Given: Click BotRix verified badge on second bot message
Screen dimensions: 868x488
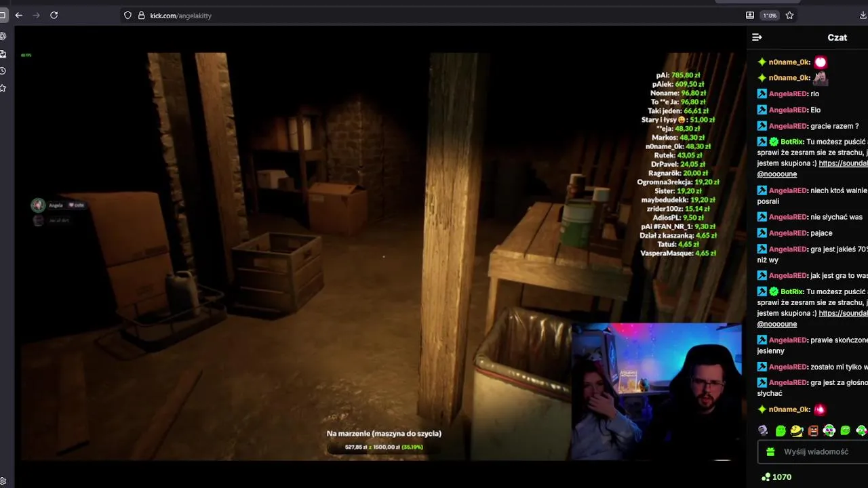Looking at the screenshot, I should (774, 291).
